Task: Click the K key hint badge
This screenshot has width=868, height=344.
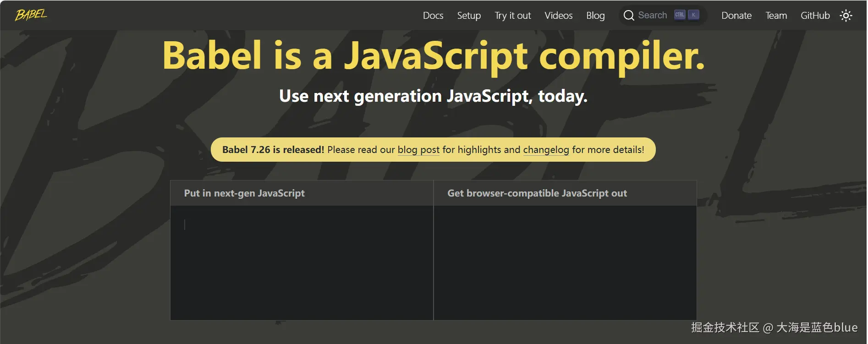Action: click(x=693, y=15)
